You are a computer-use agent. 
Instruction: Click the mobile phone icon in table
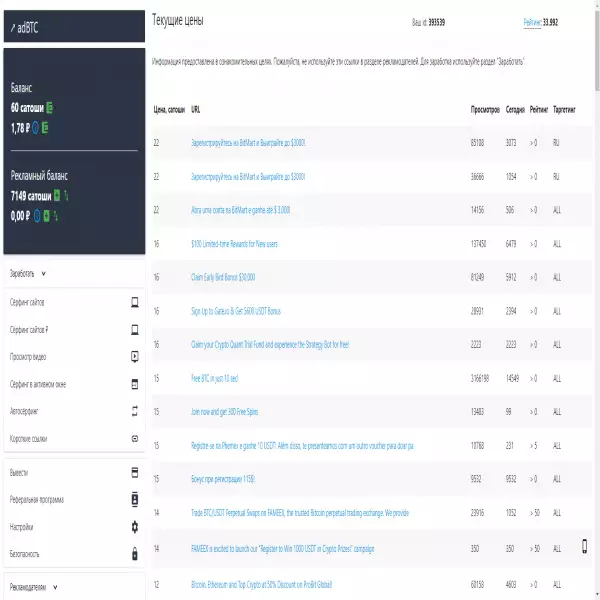tap(585, 547)
